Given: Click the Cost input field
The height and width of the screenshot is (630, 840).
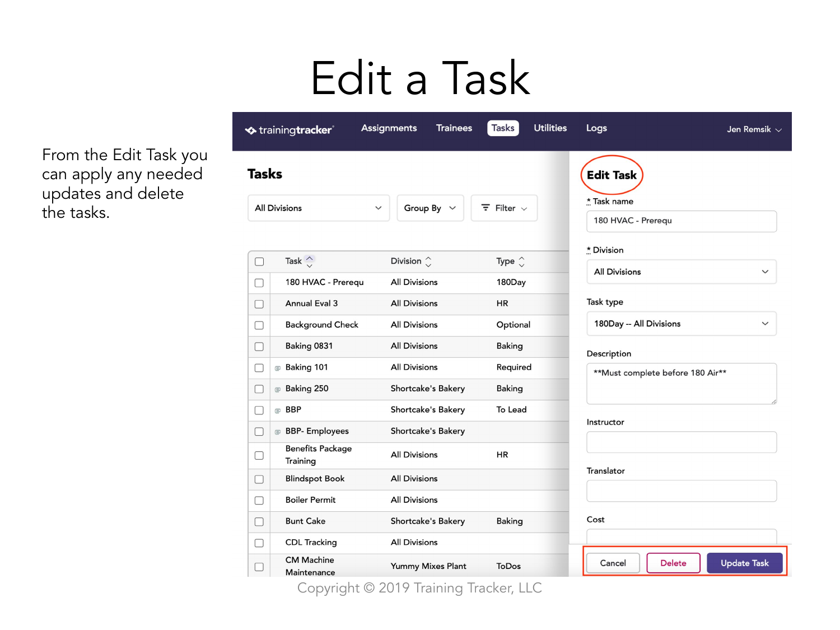Looking at the screenshot, I should 682,536.
